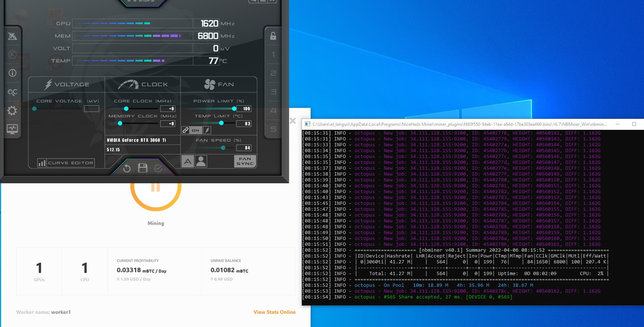The image size is (644, 327).
Task: Click the nbminer console title bar icon
Action: 306,124
